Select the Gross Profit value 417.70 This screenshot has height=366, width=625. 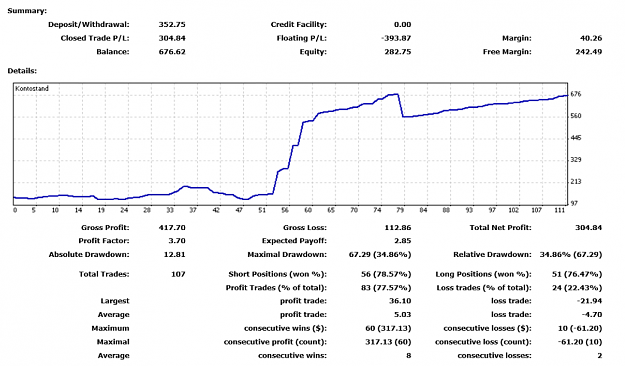point(172,228)
